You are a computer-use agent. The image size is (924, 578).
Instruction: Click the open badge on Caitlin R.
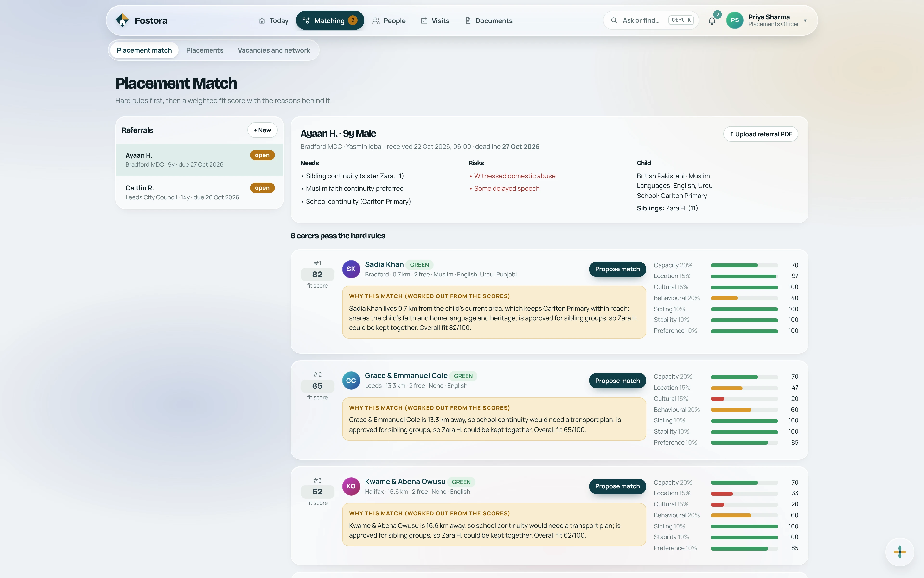pyautogui.click(x=262, y=188)
